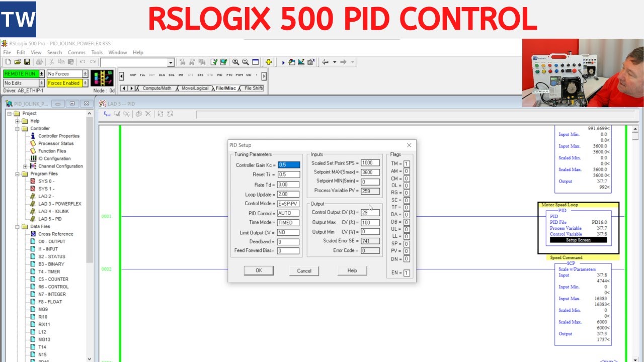Viewport: 644px width, 362px height.
Task: Click the insert rung icon in LAD toolbar
Action: point(107,114)
